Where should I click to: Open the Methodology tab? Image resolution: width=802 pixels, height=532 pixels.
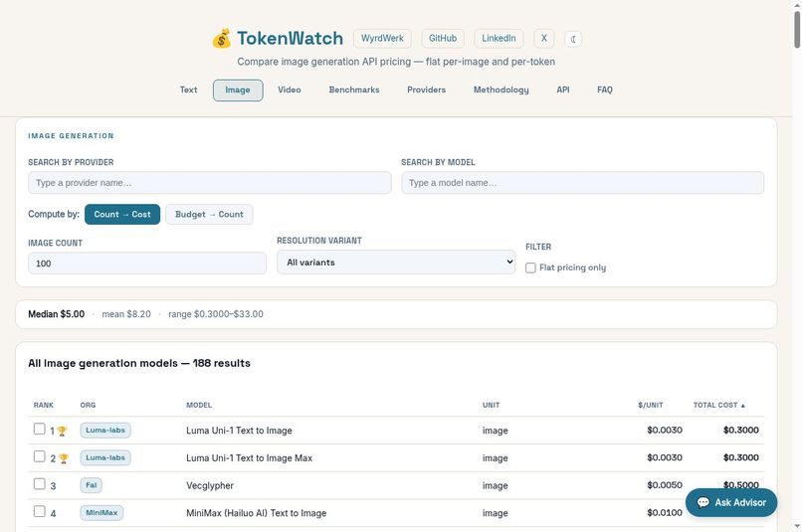pos(501,89)
